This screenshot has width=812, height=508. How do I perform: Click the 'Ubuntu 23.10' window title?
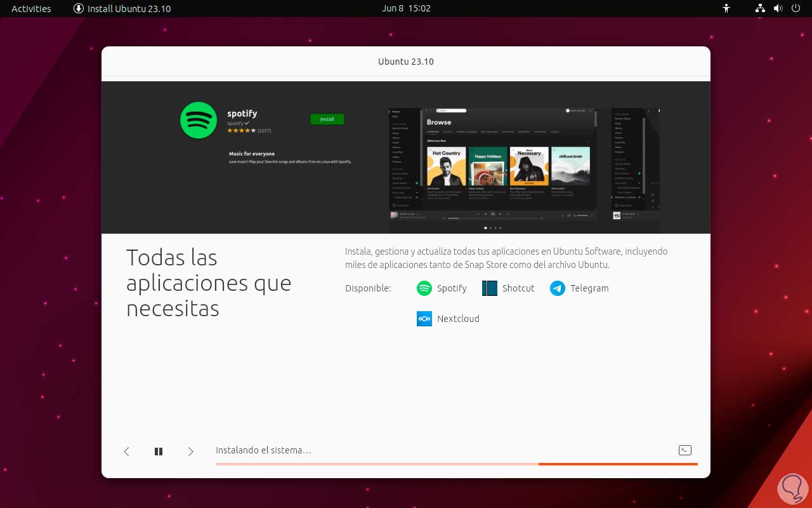(406, 62)
